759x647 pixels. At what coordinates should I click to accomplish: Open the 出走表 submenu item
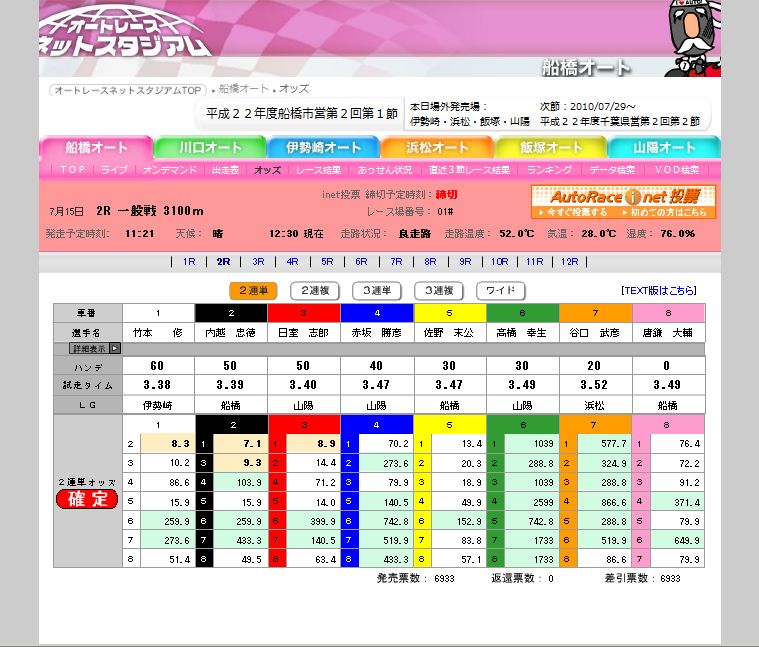[x=226, y=170]
